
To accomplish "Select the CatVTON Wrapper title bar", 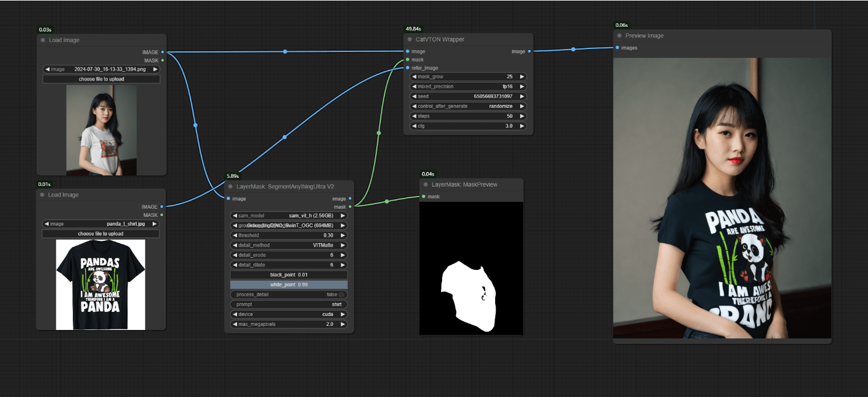I will pyautogui.click(x=468, y=40).
